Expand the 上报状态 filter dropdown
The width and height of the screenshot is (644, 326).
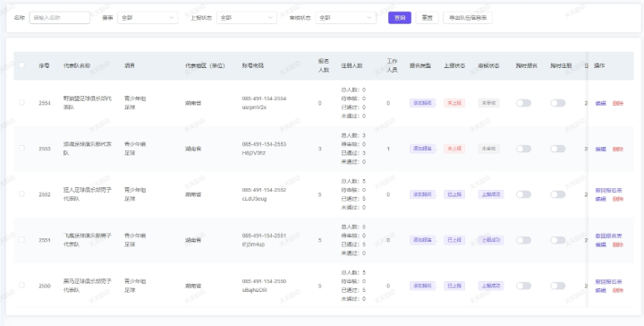point(247,18)
